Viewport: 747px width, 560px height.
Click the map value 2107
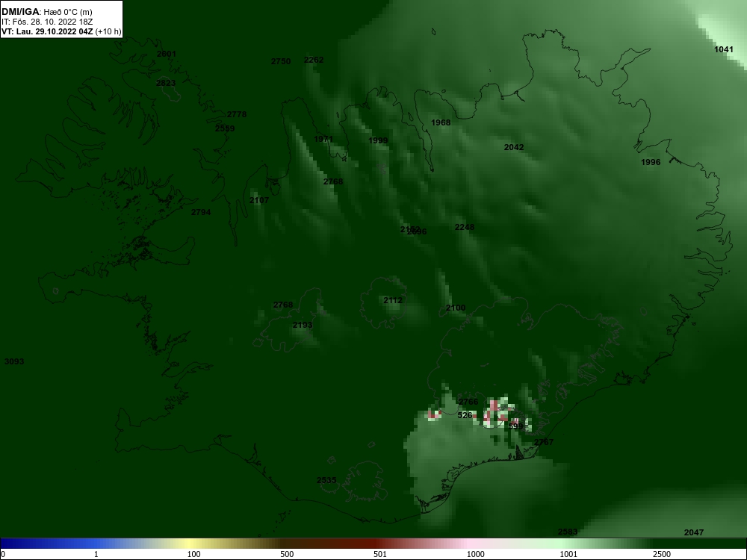(259, 200)
